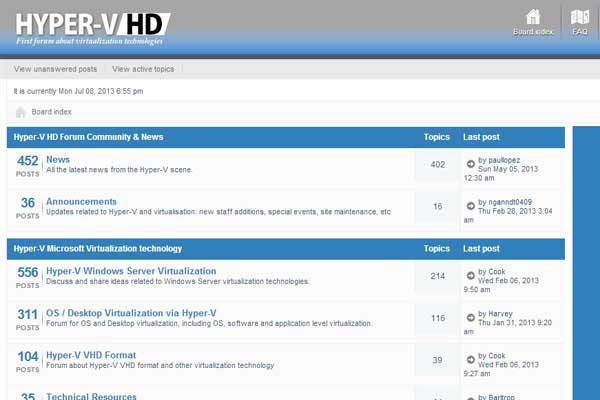The image size is (600, 400).
Task: Click the 104 posts count
Action: click(28, 357)
